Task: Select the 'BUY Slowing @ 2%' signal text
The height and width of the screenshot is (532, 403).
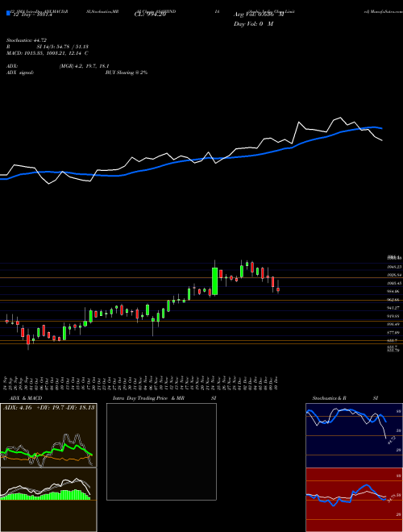Action: pos(127,73)
